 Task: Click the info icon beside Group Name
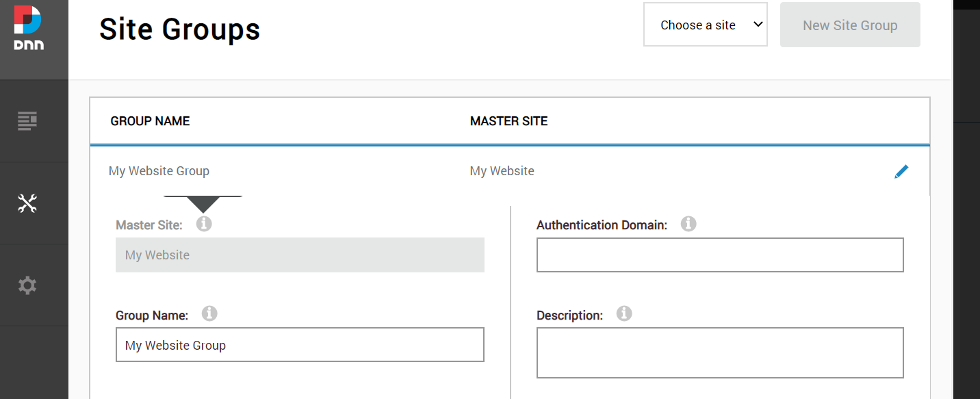click(x=209, y=313)
